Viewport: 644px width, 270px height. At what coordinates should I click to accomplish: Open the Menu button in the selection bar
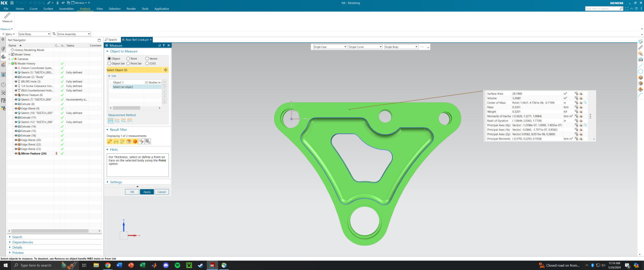pos(8,34)
